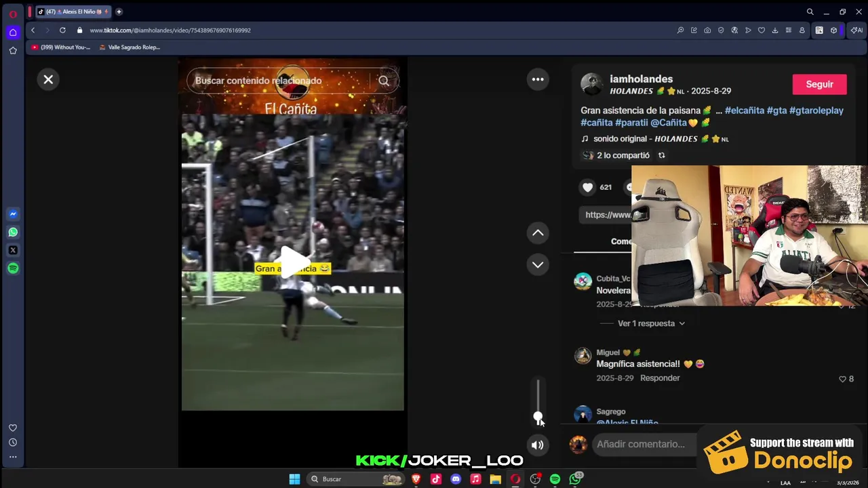This screenshot has height=488, width=868.
Task: Open Spotify from the taskbar
Action: click(555, 479)
